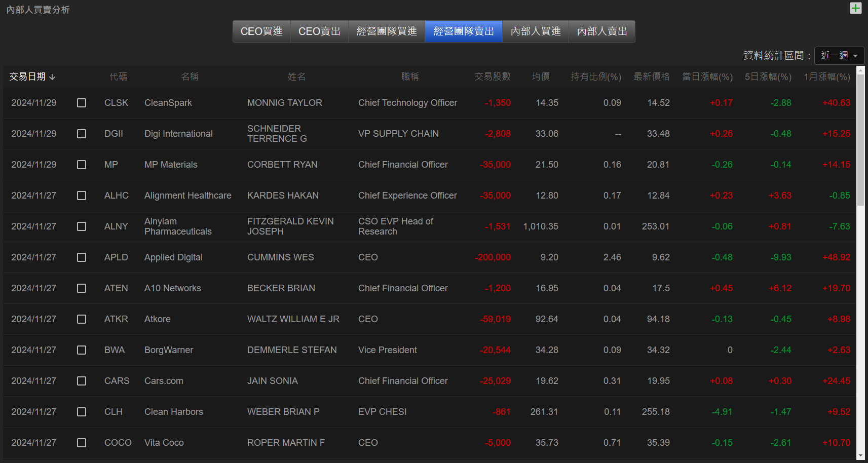The image size is (868, 463).
Task: Tick the checkbox for DGII row
Action: pyautogui.click(x=82, y=134)
